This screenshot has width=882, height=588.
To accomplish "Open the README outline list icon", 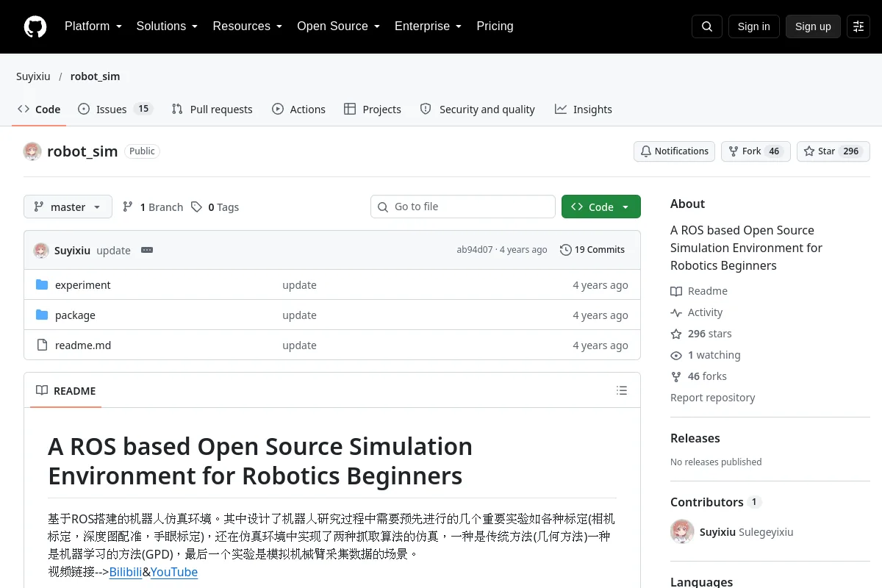I will (622, 390).
